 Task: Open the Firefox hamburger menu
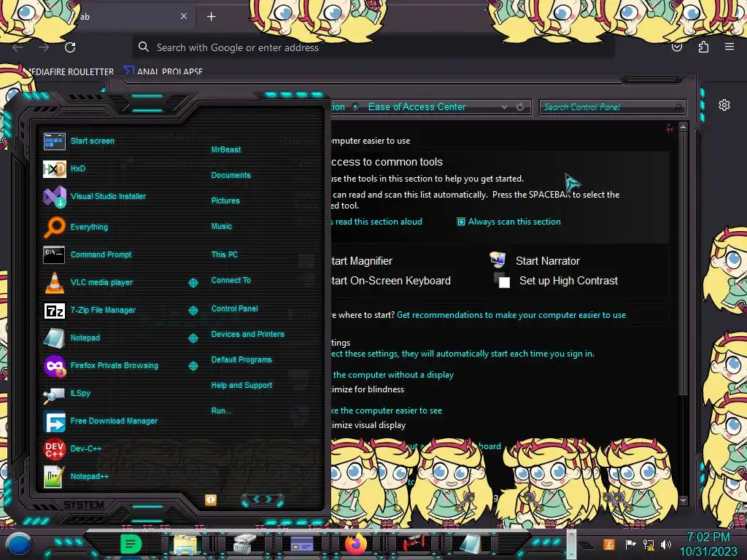coord(729,47)
